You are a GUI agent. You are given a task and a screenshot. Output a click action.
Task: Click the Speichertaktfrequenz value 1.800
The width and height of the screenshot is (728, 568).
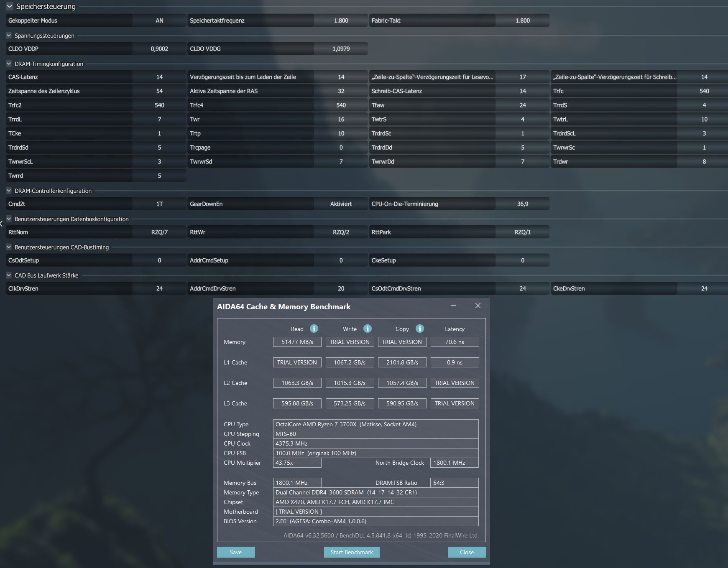click(341, 20)
